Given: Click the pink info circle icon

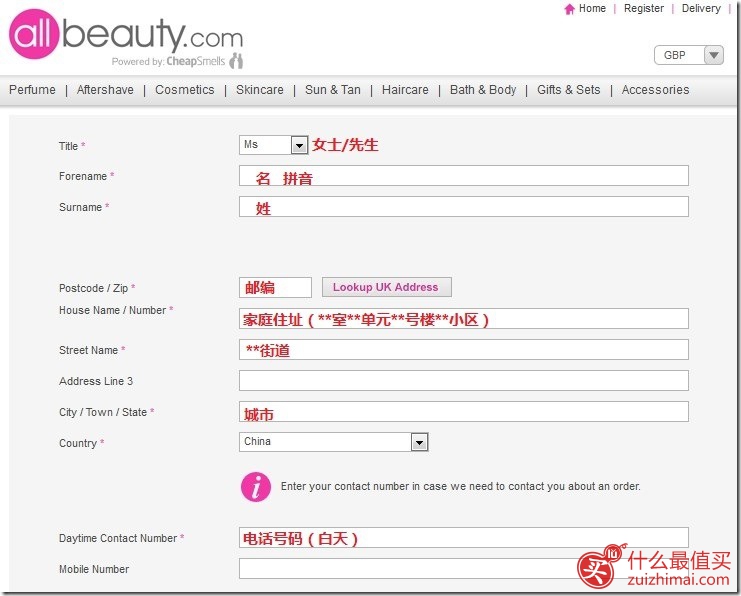Looking at the screenshot, I should (256, 486).
